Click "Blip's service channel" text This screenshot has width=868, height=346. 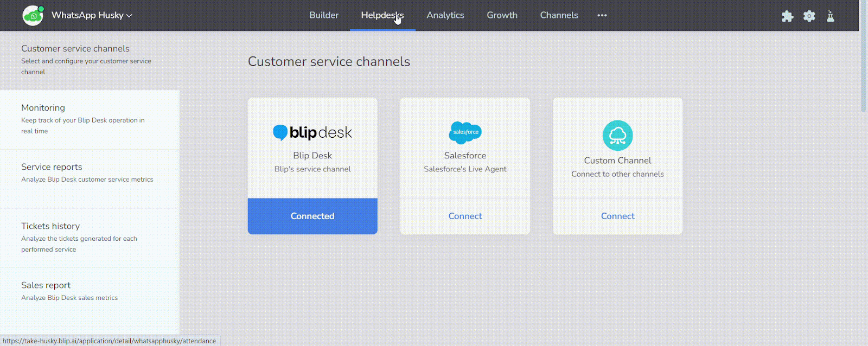pos(312,169)
